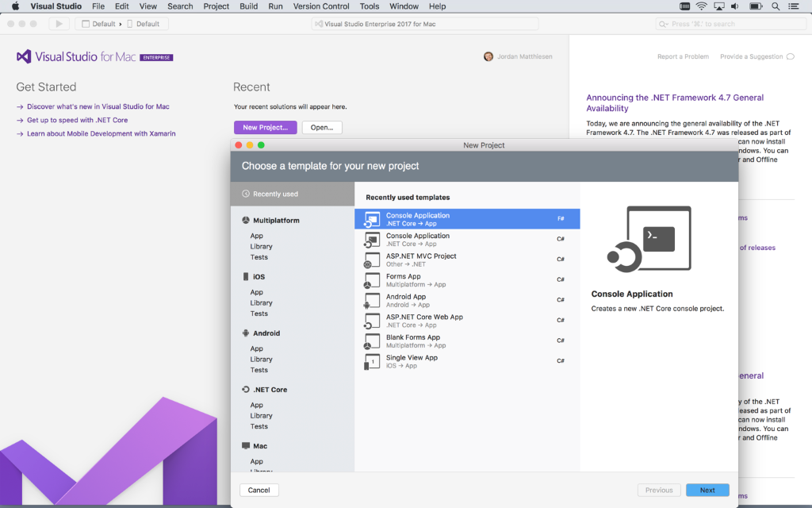812x508 pixels.
Task: Select Library under the iOS category
Action: pyautogui.click(x=261, y=303)
